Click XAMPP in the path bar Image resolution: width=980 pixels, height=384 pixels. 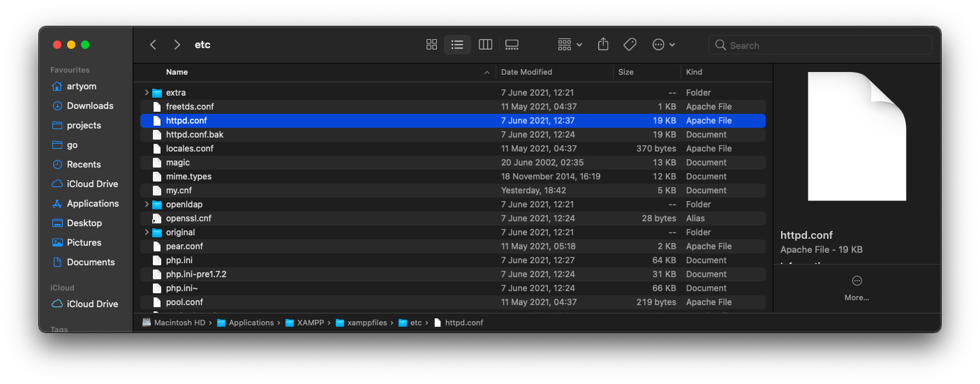[x=311, y=323]
